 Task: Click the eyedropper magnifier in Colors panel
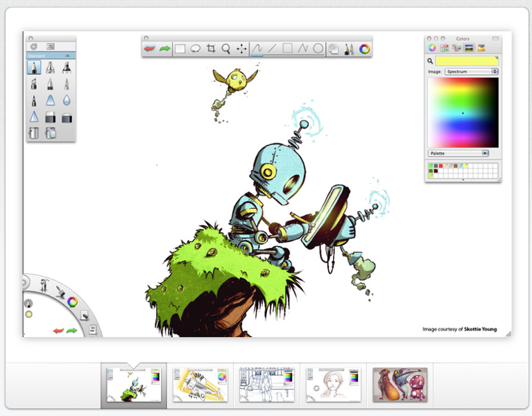tap(430, 61)
